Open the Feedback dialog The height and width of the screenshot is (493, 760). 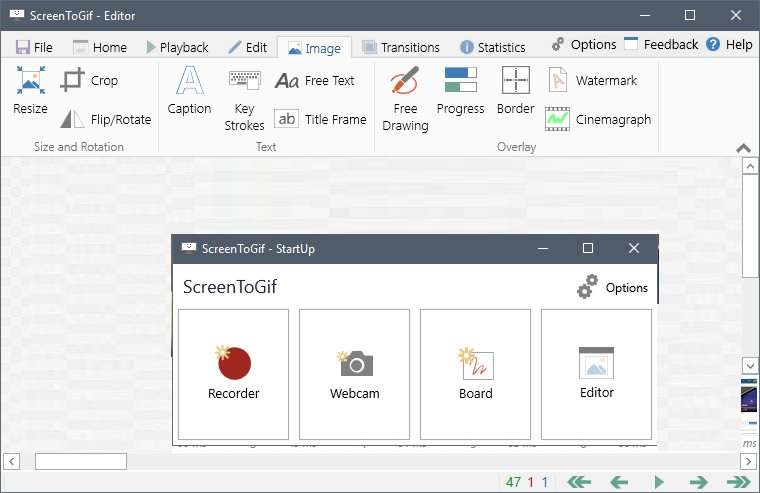point(661,45)
